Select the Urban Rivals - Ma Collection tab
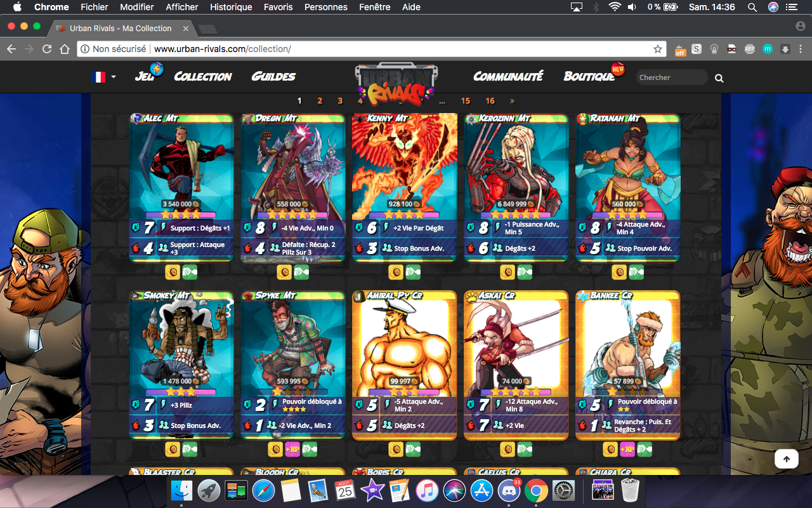812x508 pixels. tap(121, 28)
